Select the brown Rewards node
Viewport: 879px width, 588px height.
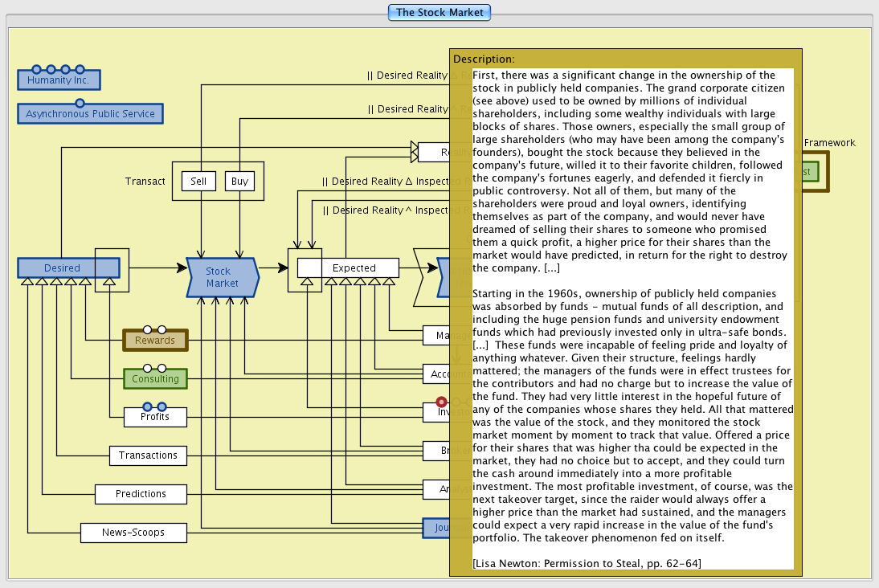[155, 341]
